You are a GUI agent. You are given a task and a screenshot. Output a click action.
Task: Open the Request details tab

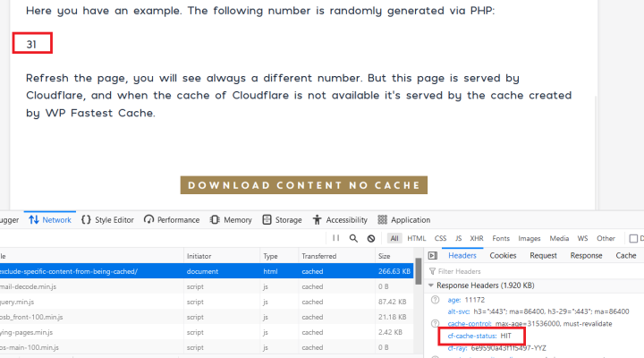click(x=543, y=256)
